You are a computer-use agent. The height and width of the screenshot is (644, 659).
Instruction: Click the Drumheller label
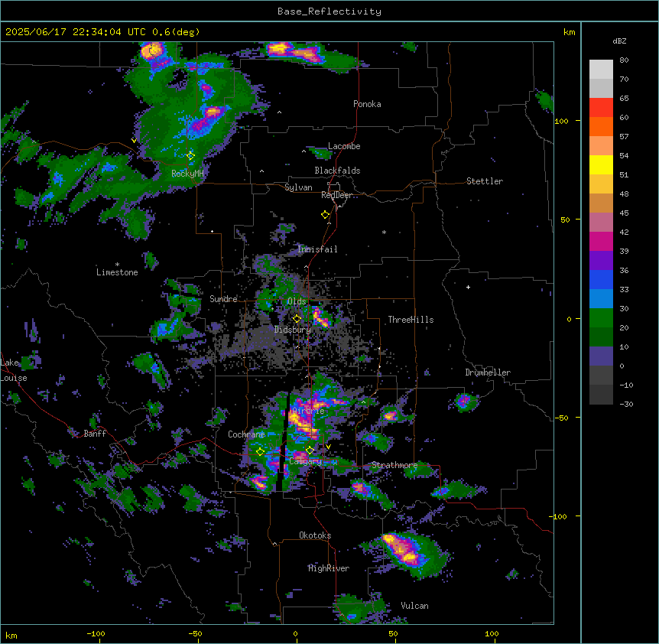(488, 372)
